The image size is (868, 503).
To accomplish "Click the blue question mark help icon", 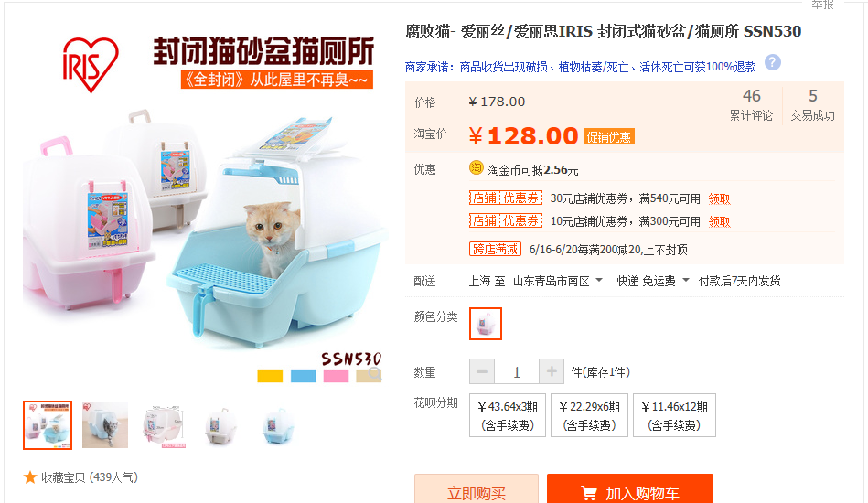I will [773, 62].
